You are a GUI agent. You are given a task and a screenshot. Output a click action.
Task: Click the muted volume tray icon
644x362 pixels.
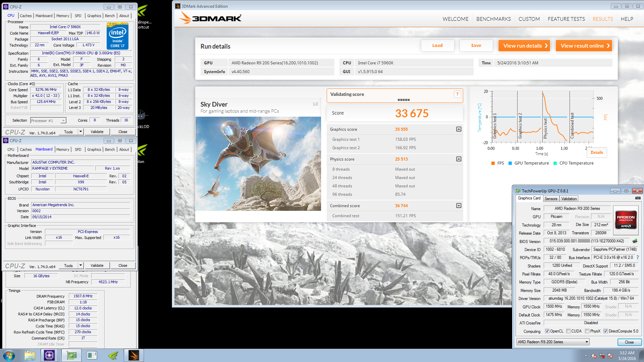coord(594,356)
